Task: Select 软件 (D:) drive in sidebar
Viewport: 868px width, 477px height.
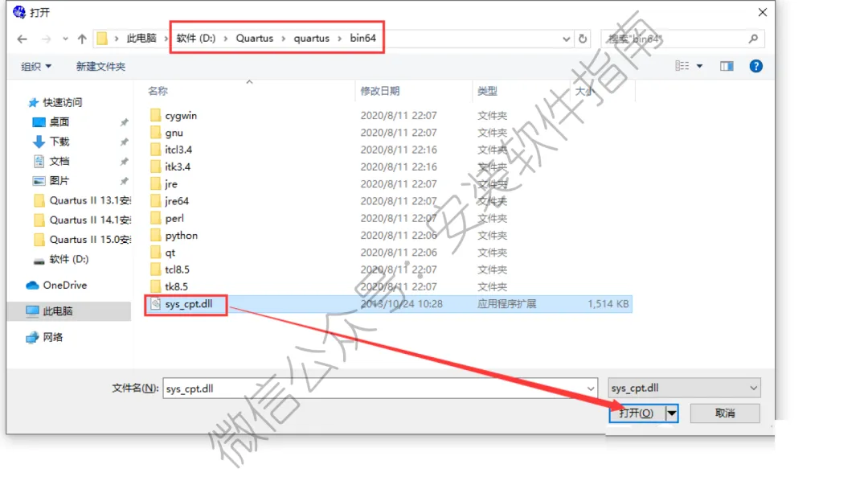Action: (68, 259)
